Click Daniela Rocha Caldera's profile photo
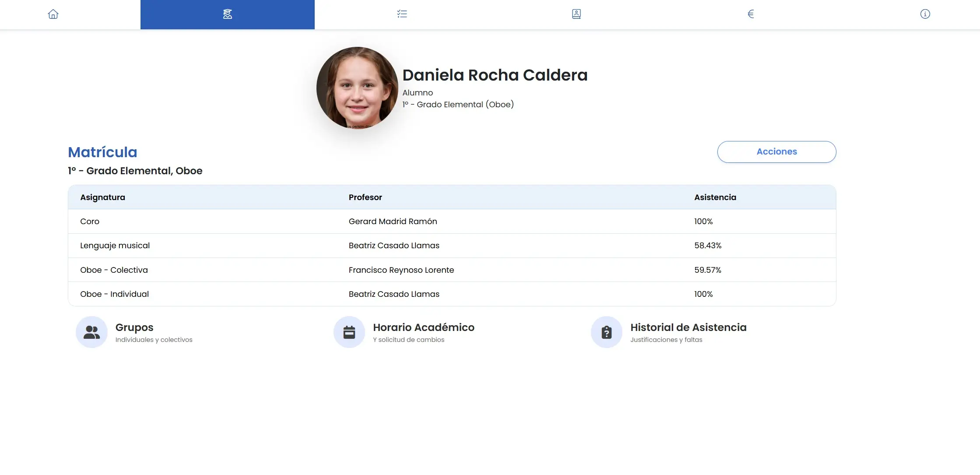The image size is (980, 475). point(357,88)
